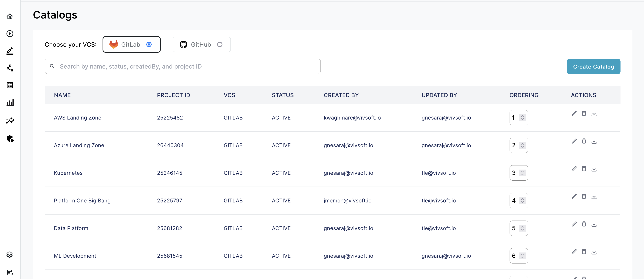Focus the catalog search field
Image resolution: width=644 pixels, height=279 pixels.
(x=183, y=66)
